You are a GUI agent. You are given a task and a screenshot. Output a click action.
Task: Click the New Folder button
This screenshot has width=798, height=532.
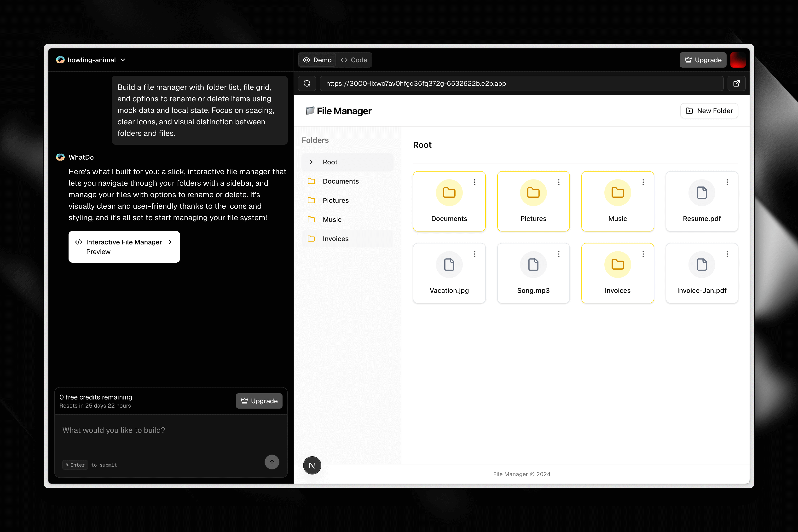709,111
